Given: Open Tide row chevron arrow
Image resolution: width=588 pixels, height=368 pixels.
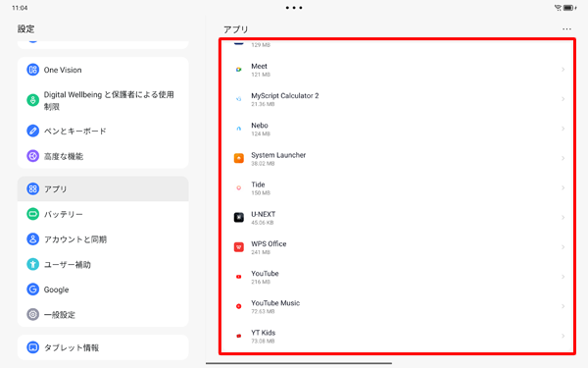Looking at the screenshot, I should click(563, 187).
